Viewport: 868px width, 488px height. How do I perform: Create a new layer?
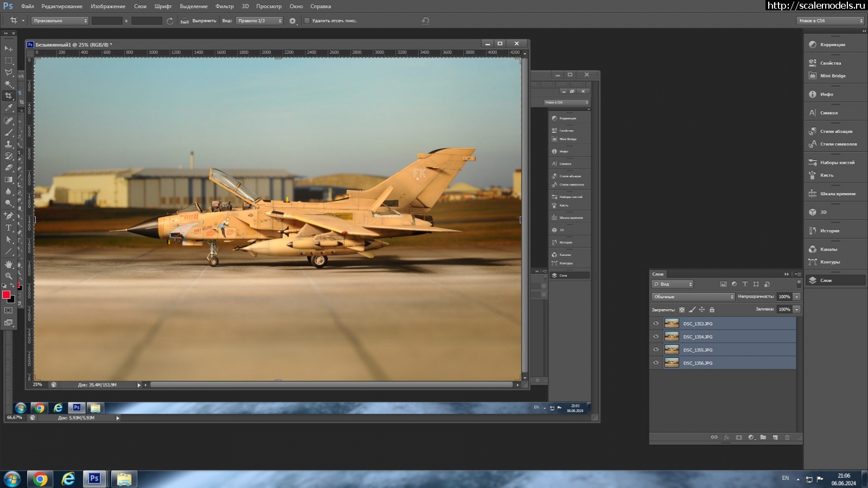point(775,438)
